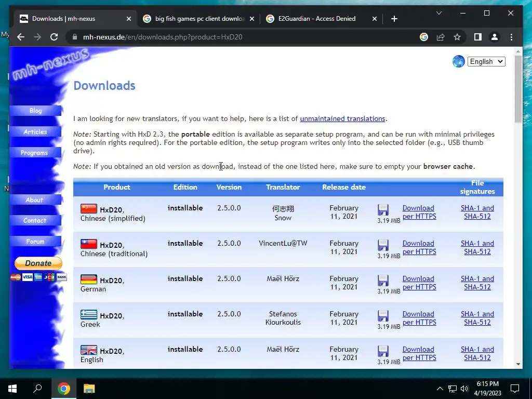
Task: Open the Blog sidebar menu item
Action: (35, 111)
